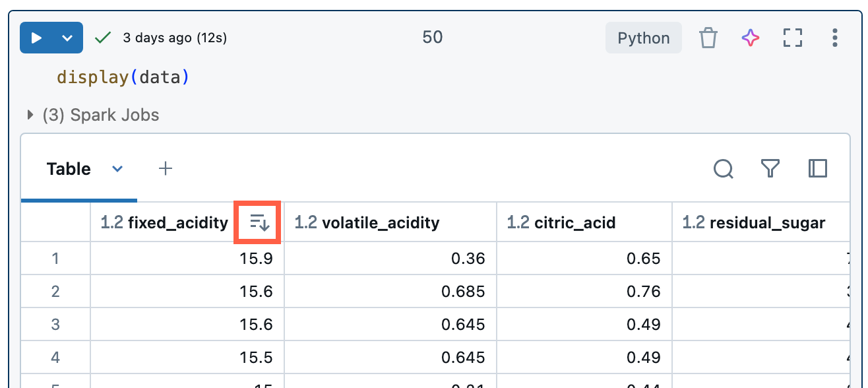Open the Python language selector
The image size is (868, 388).
point(643,38)
